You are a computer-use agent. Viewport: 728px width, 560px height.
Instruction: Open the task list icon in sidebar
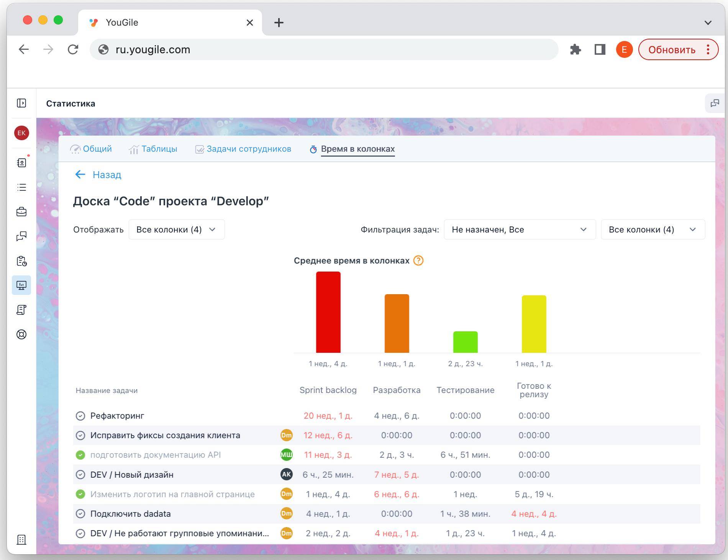tap(21, 187)
